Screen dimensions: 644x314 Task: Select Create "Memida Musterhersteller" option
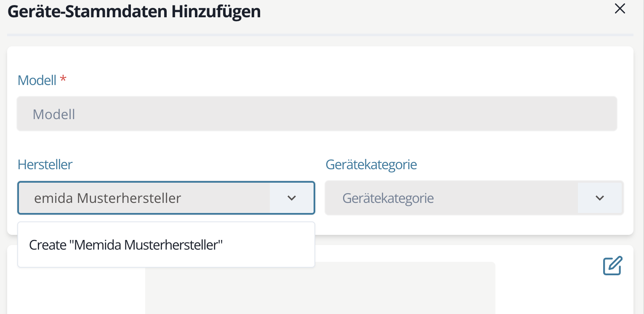pos(166,245)
